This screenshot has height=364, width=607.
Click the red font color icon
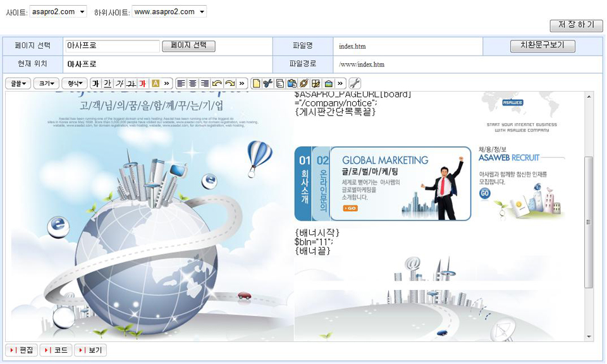coord(143,83)
